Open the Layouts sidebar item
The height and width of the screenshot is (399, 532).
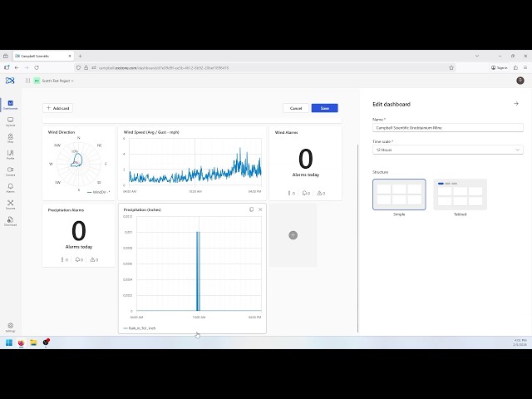click(x=10, y=121)
